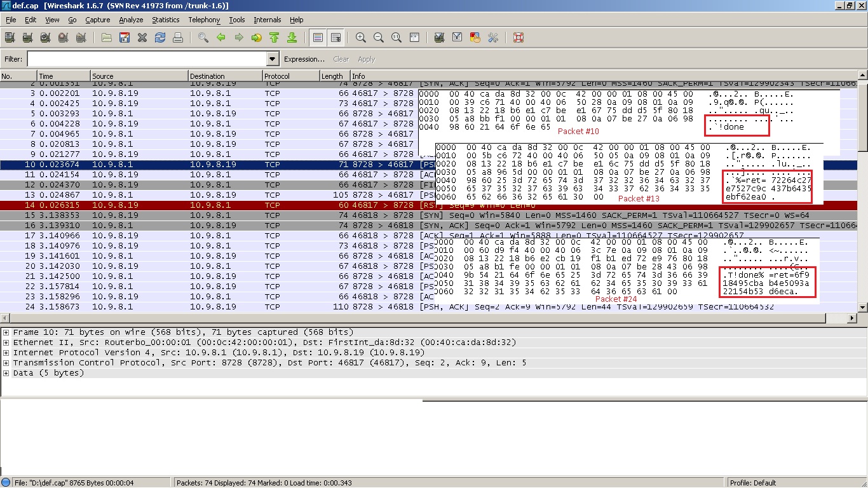The width and height of the screenshot is (868, 488).
Task: Open the Analyze menu
Action: (x=131, y=20)
